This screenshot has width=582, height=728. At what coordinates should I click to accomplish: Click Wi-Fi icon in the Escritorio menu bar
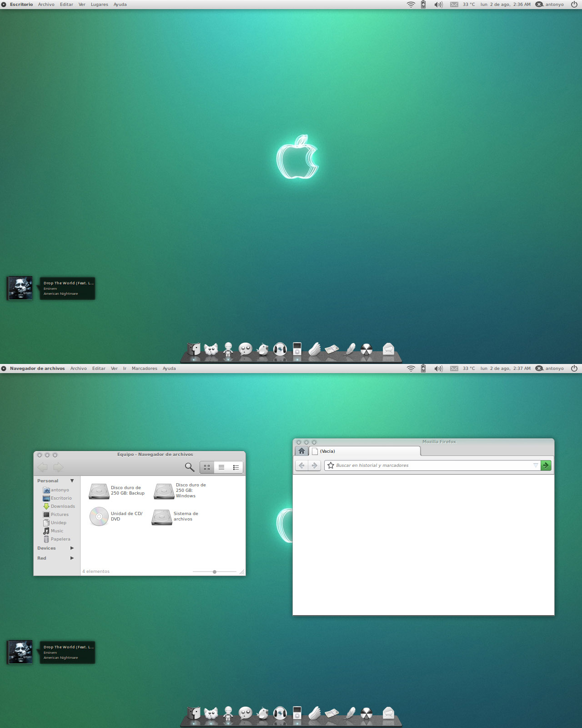[x=411, y=5]
